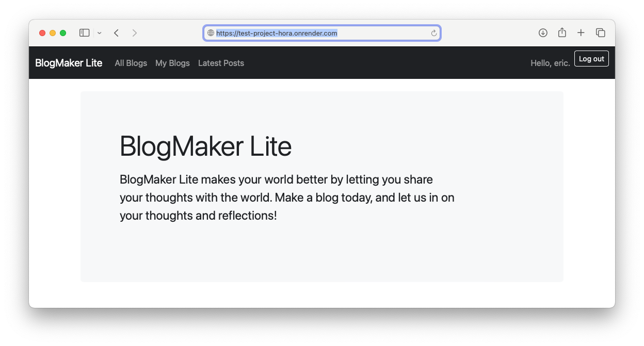The width and height of the screenshot is (644, 346).
Task: Select Latest Posts in the navbar
Action: tap(221, 63)
